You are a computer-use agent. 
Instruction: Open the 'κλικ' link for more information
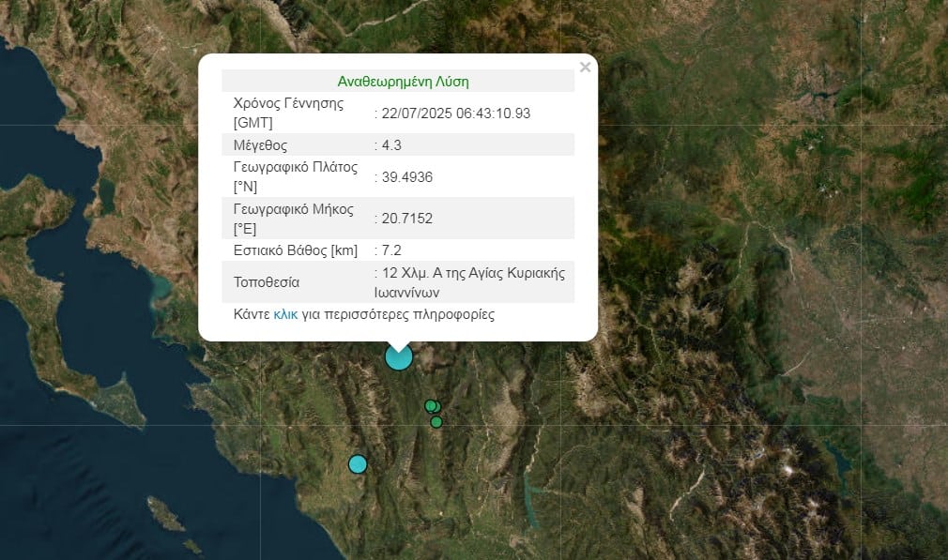point(285,314)
